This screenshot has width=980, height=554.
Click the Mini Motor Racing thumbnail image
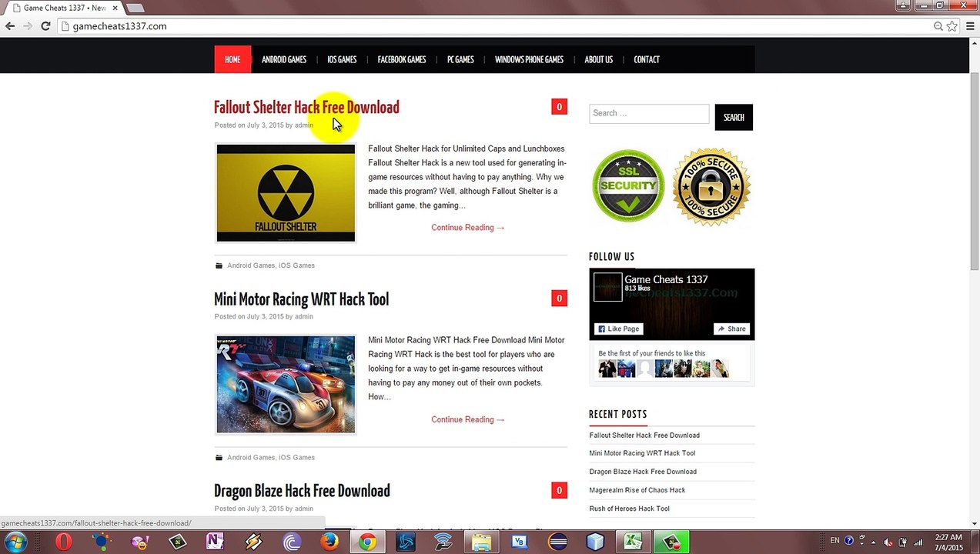coord(286,384)
